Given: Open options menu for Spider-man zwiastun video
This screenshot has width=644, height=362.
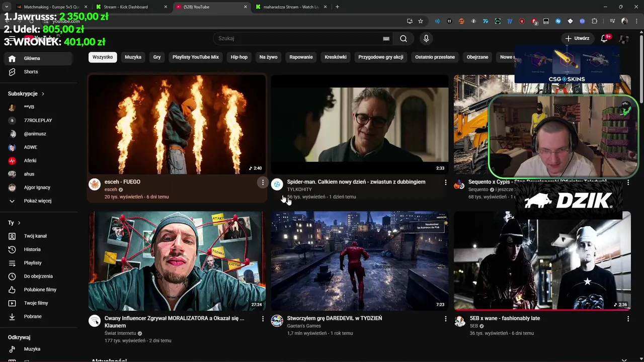Looking at the screenshot, I should (445, 183).
